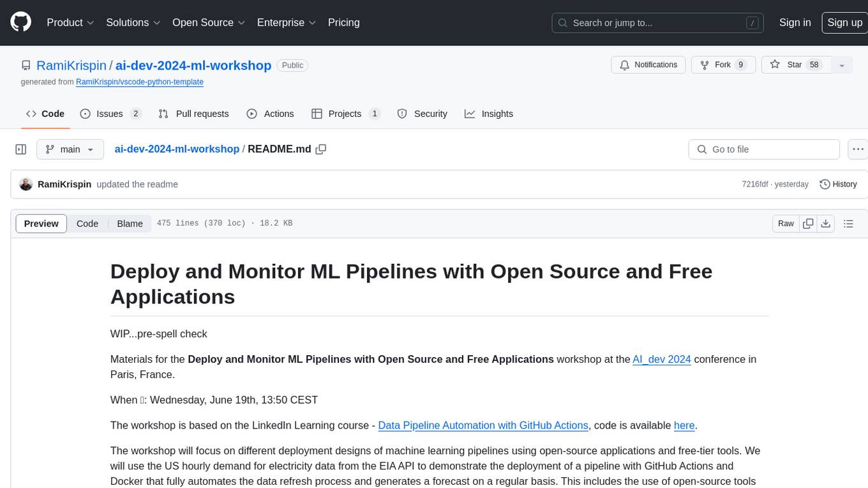868x488 pixels.
Task: Click the Go to file search box
Action: coord(764,149)
